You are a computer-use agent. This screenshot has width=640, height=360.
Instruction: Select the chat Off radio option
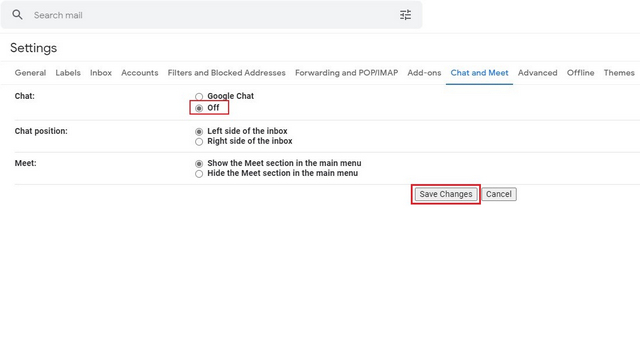tap(199, 108)
